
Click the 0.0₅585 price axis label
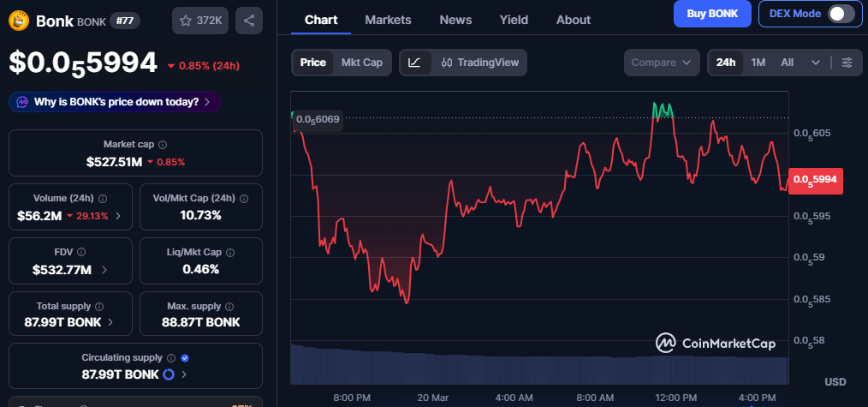click(x=812, y=300)
